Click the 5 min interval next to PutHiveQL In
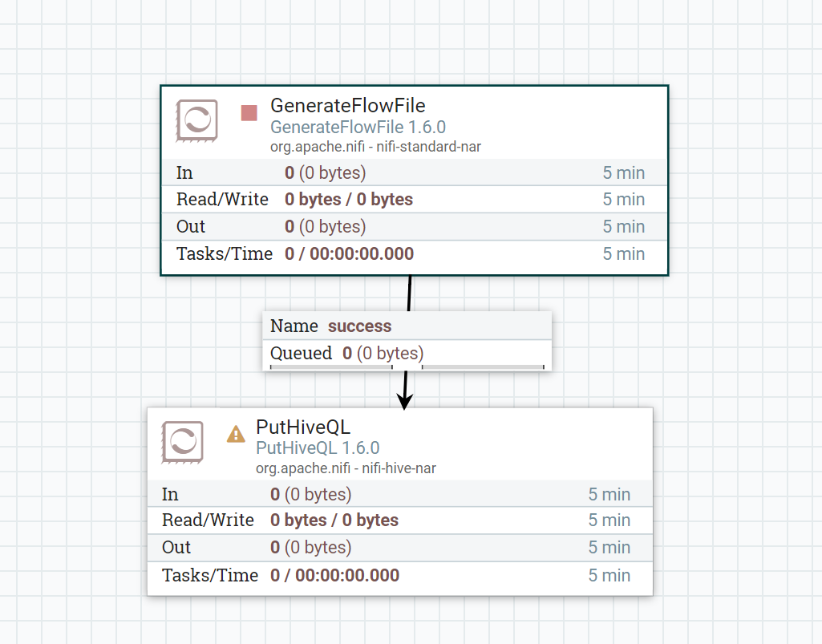822x644 pixels. coord(609,495)
